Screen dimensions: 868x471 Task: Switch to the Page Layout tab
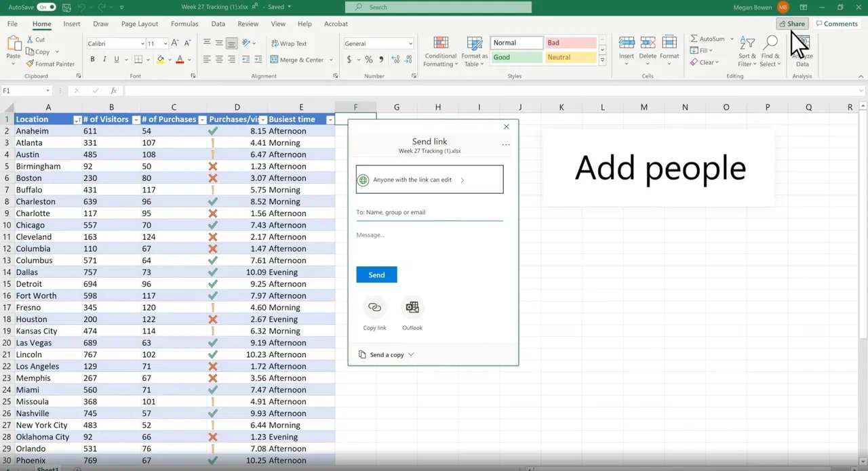coord(139,24)
